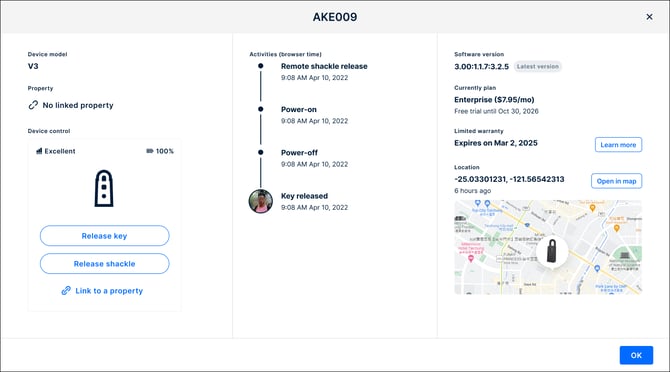Click the pink hotel pin on the map
Viewport: 670px width, 372px height.
(471, 258)
